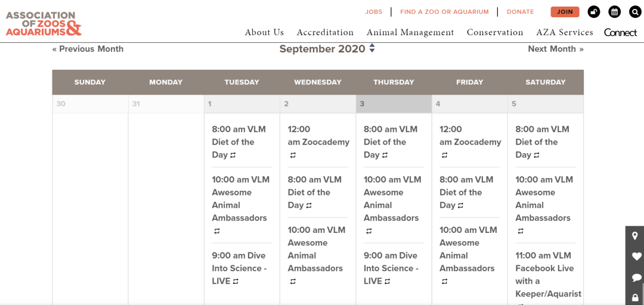Screen dimensions: 644x305
Task: Open the Find a Zoo or Aquarium link
Action: 444,12
